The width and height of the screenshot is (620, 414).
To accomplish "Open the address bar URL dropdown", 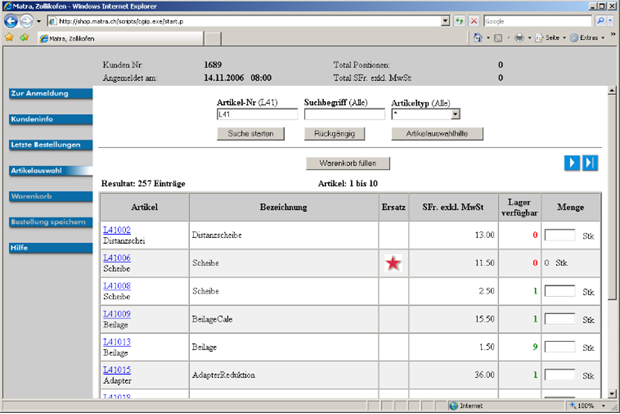I will (444, 20).
